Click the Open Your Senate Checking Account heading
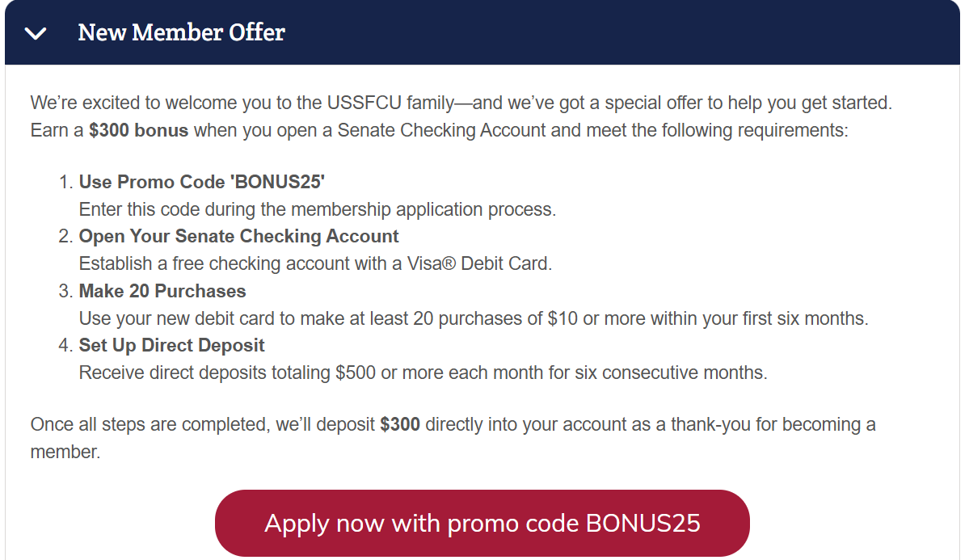The image size is (969, 560). click(x=238, y=236)
